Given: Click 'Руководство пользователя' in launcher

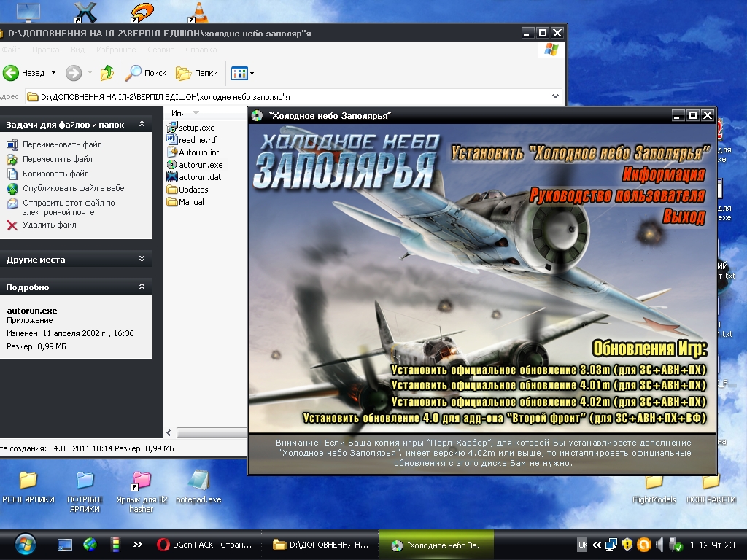Looking at the screenshot, I should click(x=617, y=195).
